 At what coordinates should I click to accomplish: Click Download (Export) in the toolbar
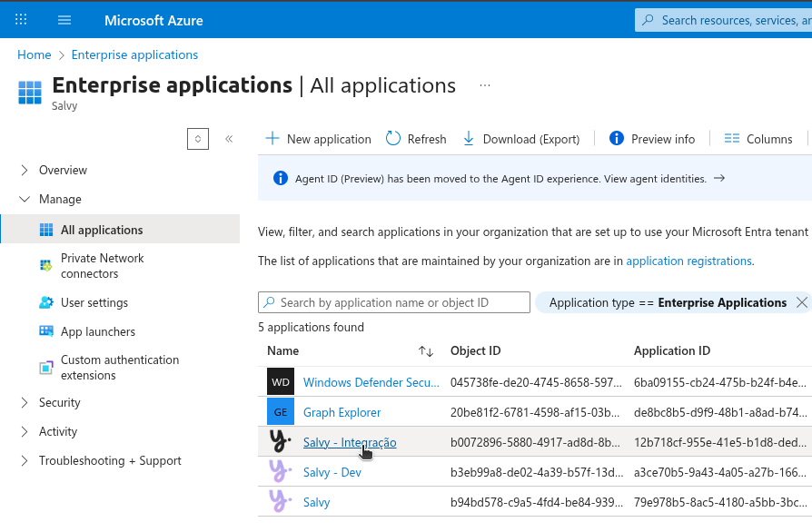pyautogui.click(x=521, y=139)
